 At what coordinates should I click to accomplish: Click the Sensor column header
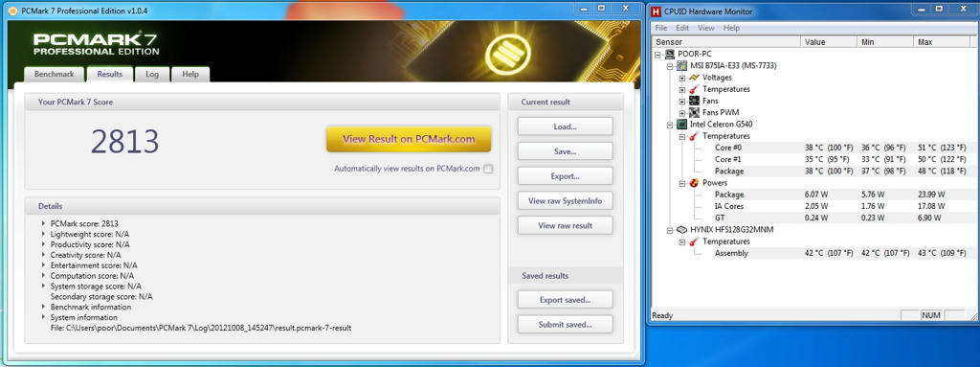725,42
